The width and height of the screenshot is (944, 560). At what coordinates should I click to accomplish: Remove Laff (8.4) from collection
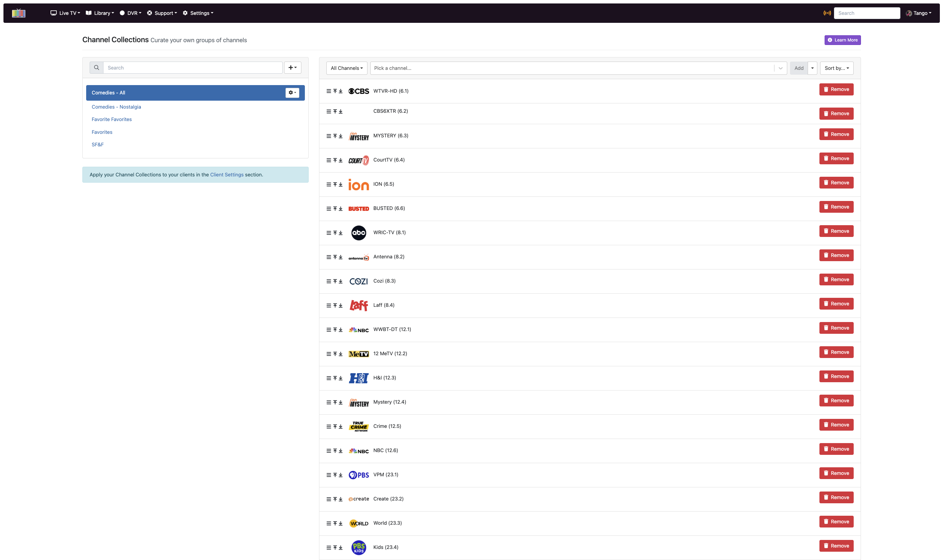click(836, 304)
